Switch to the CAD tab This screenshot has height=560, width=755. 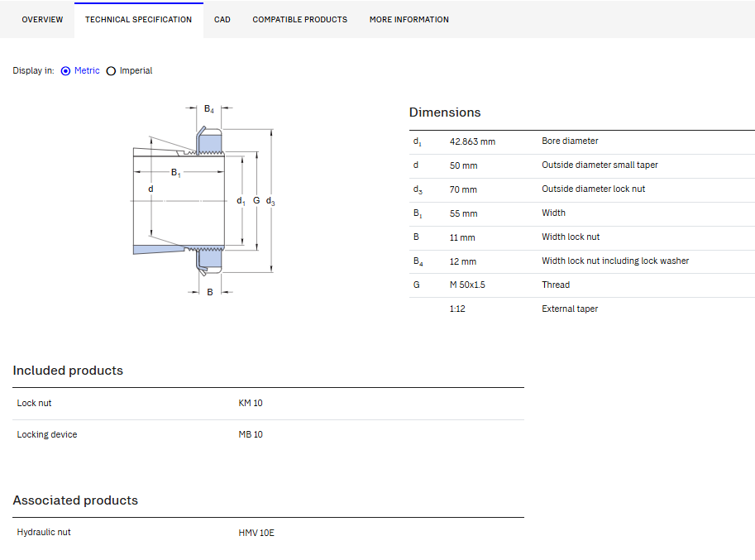pos(222,20)
